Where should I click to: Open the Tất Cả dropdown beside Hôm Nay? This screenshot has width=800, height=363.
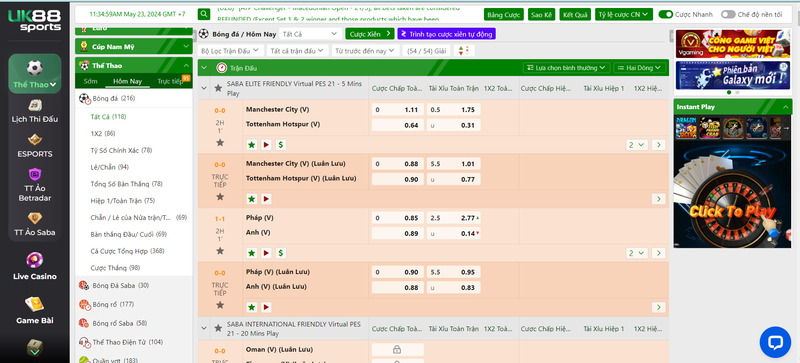[x=310, y=34]
